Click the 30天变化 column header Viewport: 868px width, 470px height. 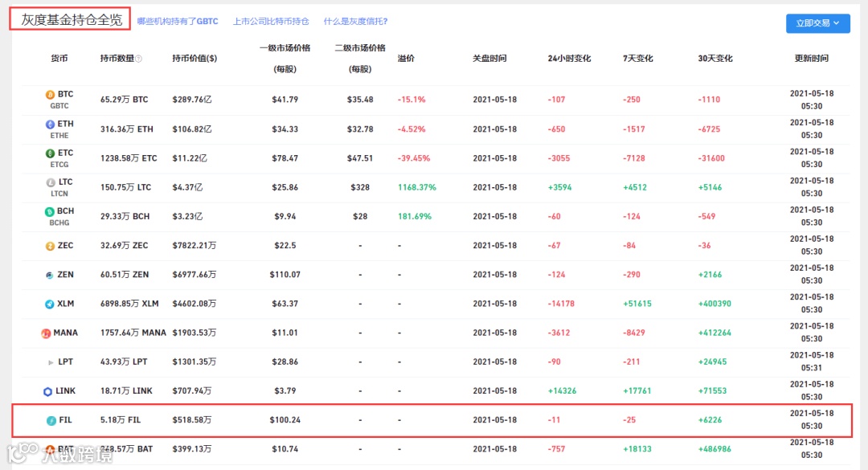[x=715, y=58]
